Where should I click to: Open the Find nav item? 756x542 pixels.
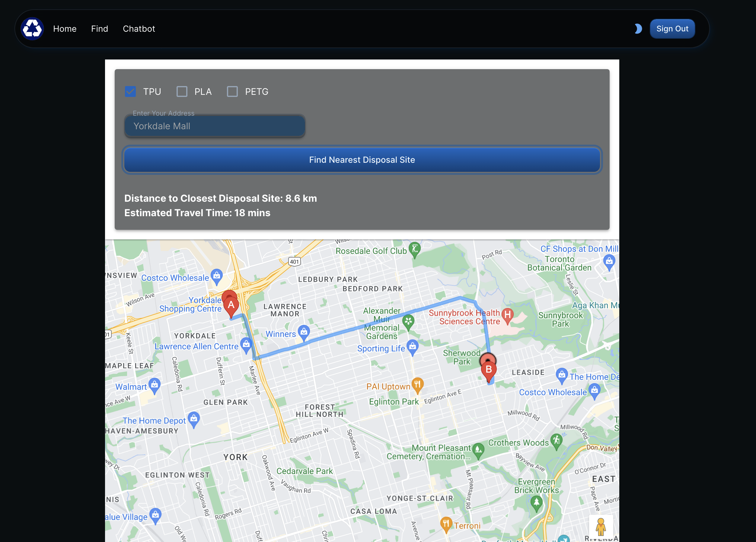(x=99, y=29)
